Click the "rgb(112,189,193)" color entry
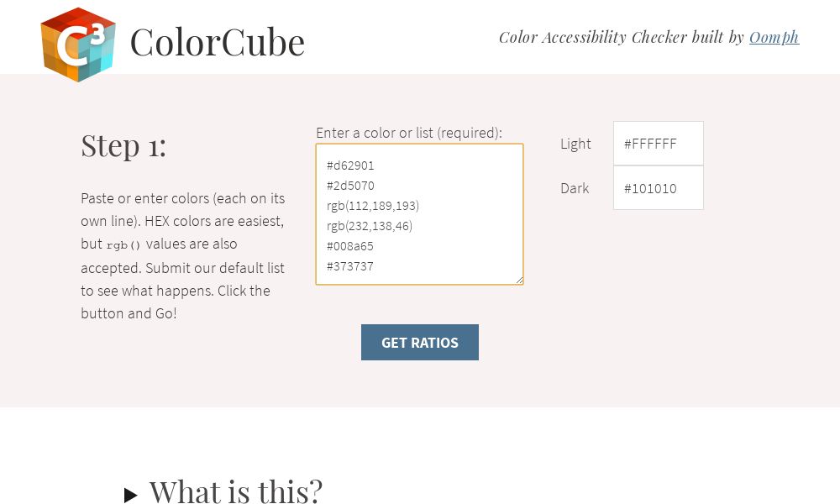 pyautogui.click(x=372, y=206)
